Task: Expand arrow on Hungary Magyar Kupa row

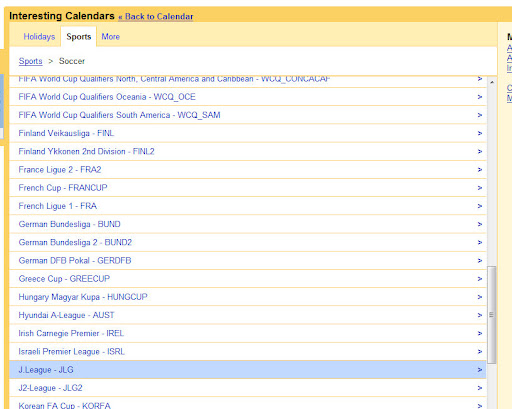Action: 480,297
